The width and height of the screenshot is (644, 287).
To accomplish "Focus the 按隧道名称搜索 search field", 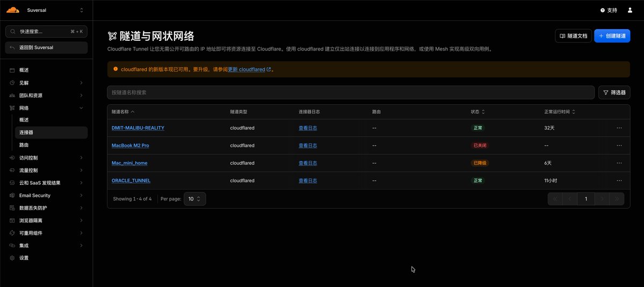I will [351, 92].
